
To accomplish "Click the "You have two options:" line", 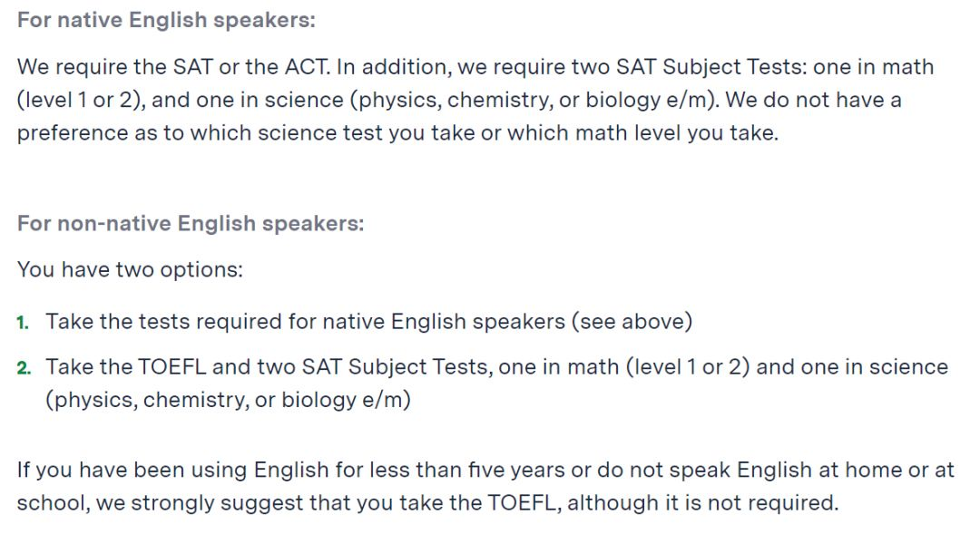I will (x=130, y=270).
